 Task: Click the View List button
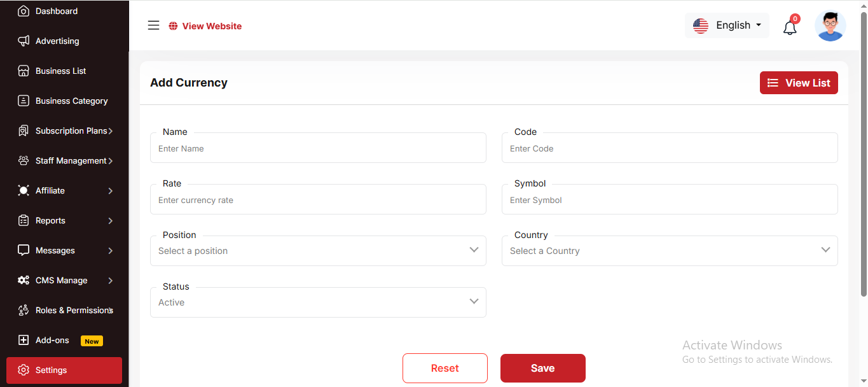(x=799, y=83)
